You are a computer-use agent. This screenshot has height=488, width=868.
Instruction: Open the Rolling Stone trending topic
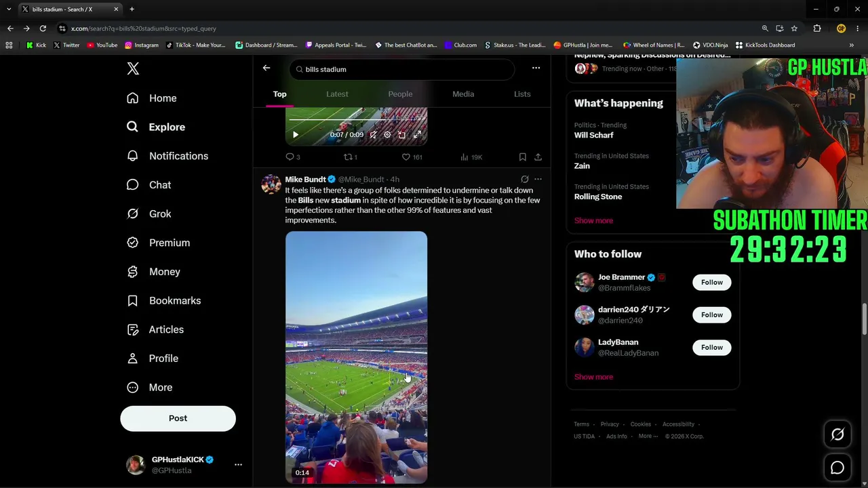598,197
